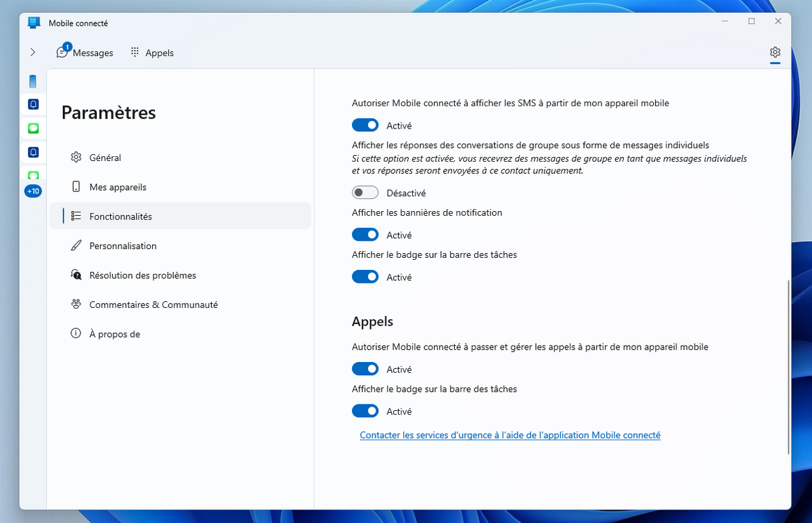Click the phone icon beside Mes appareils
This screenshot has width=812, height=523.
point(76,187)
